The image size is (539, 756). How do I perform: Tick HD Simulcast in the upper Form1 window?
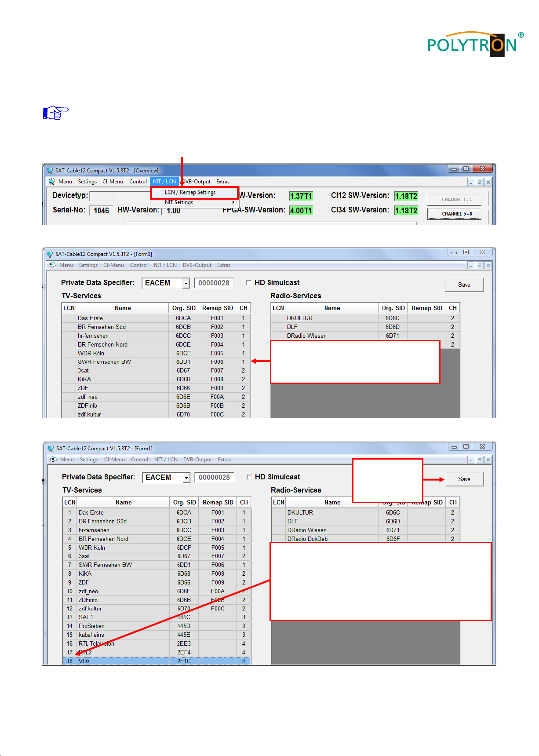point(249,283)
